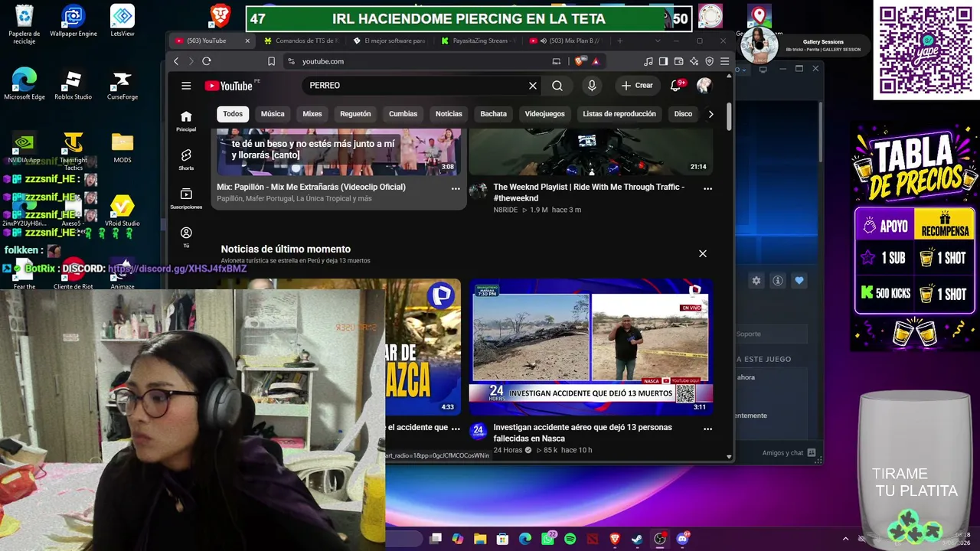Open The Weeknd Playlist video title
Viewport: 980px width, 551px height.
coord(589,192)
